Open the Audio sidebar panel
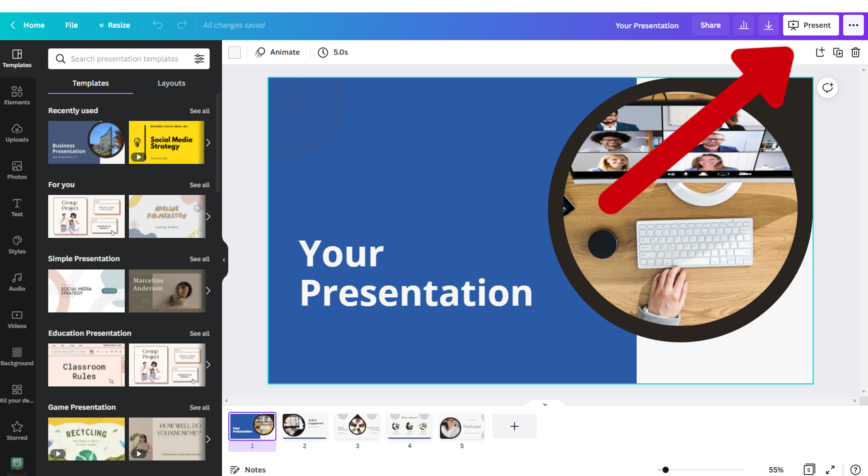Viewport: 868px width, 476px height. coord(17,282)
